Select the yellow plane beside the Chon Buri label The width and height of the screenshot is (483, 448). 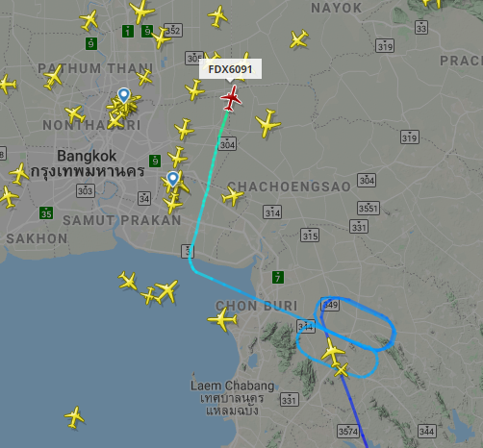[x=222, y=319]
